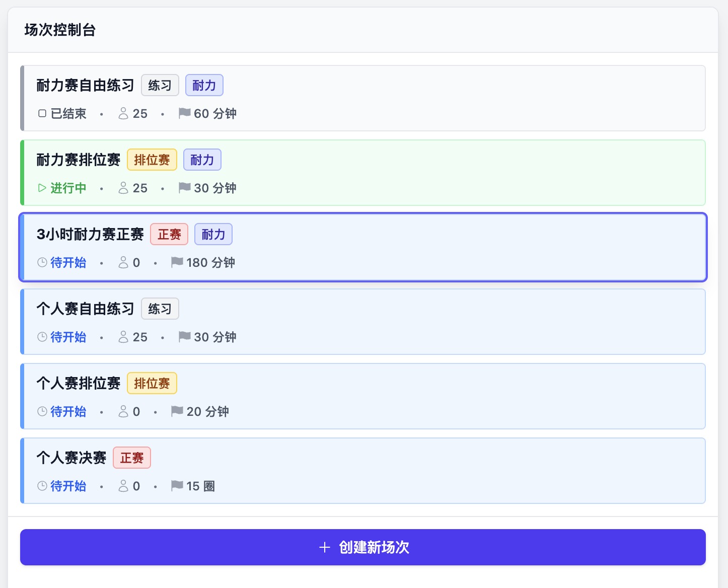The height and width of the screenshot is (588, 728).
Task: Select the 耐力 badge on 耐力赛自由练习
Action: [204, 85]
